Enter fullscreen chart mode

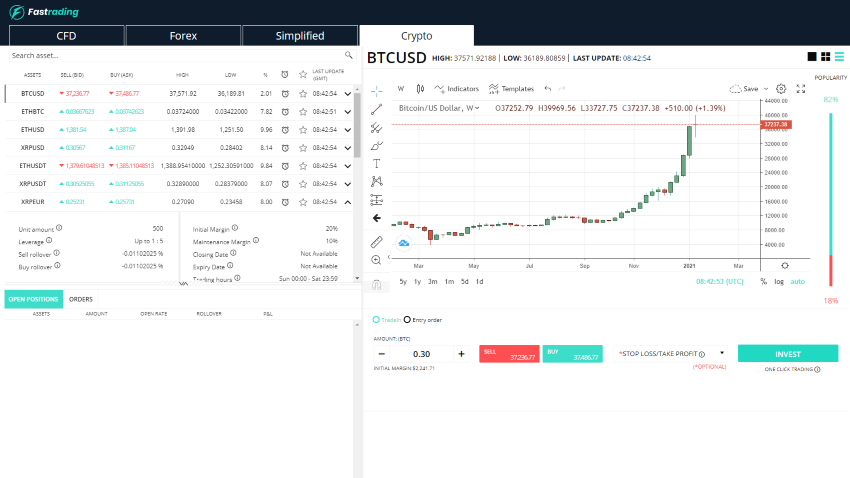[x=801, y=89]
